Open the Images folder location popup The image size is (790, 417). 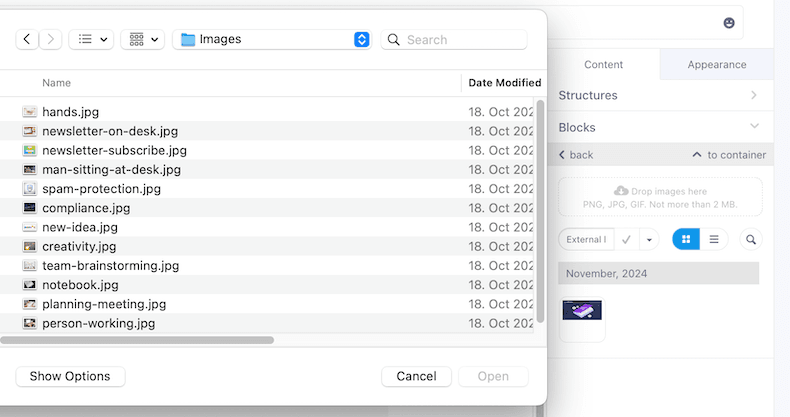pos(272,39)
